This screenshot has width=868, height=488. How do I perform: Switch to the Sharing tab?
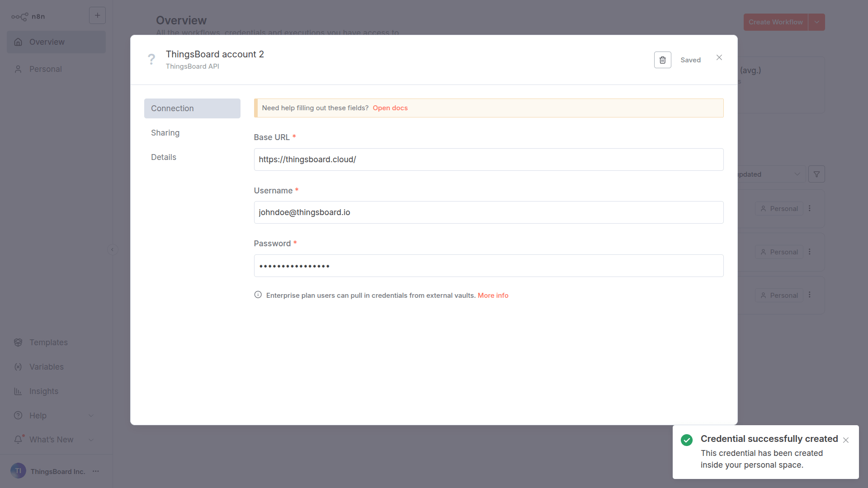[x=165, y=133]
